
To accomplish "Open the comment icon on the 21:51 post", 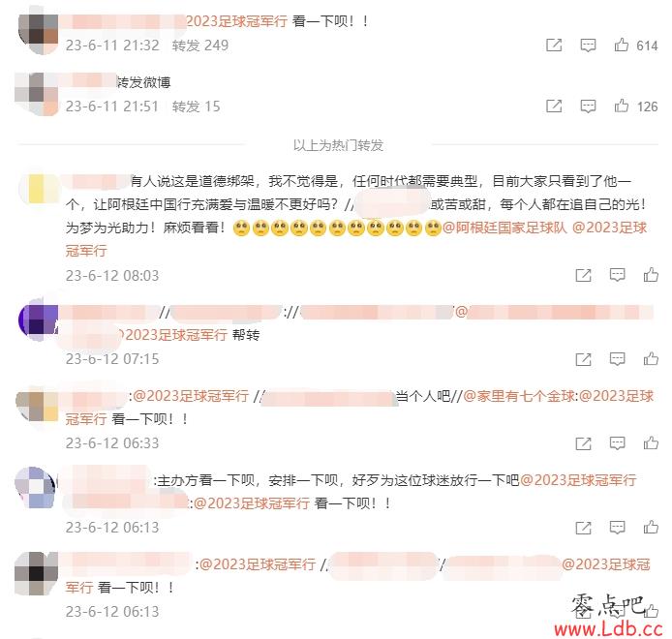I will point(588,106).
